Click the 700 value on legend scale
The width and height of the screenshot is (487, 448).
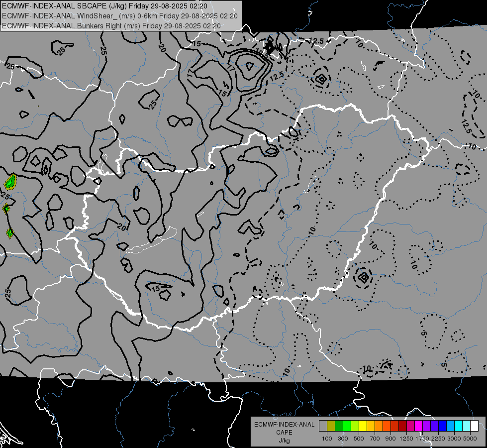(375, 439)
